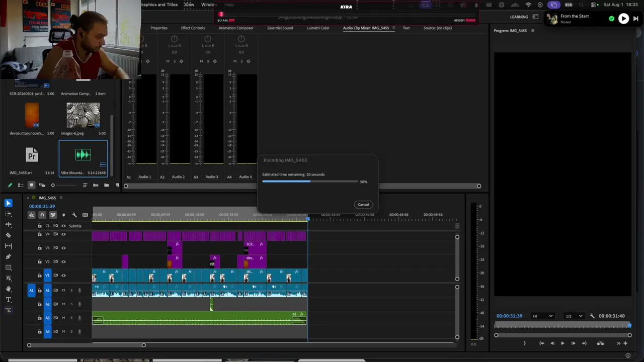Select the Ripple Edit tool
Viewport: 644px width, 362px height.
(9, 224)
